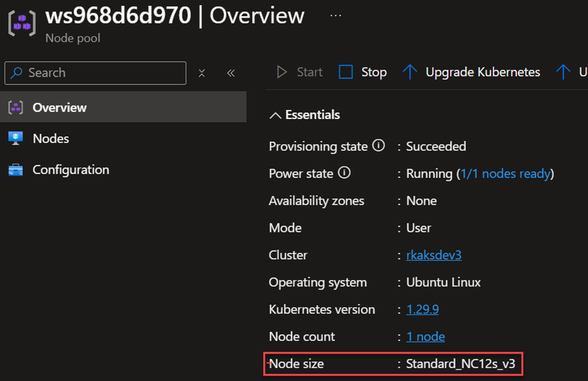Focus the sidebar Search field
588x381 pixels.
[x=101, y=73]
